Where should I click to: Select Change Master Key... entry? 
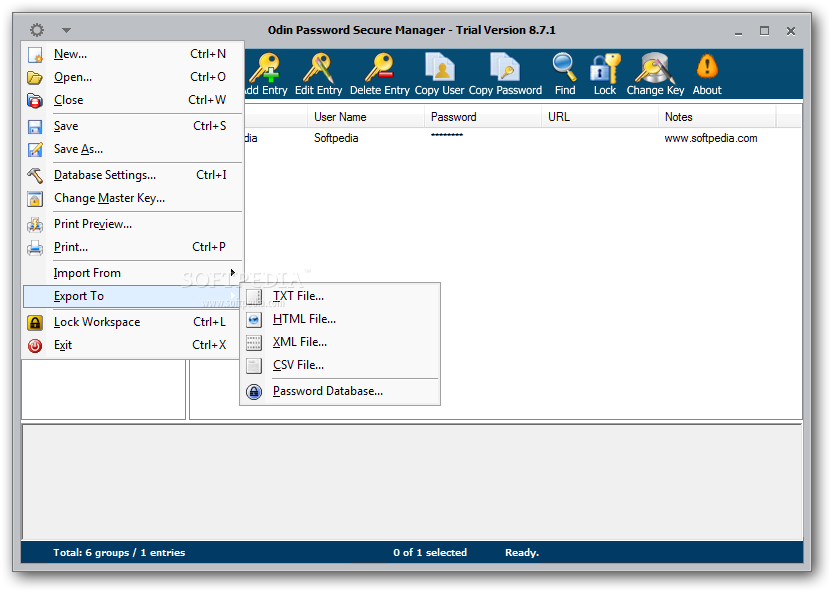pos(133,198)
